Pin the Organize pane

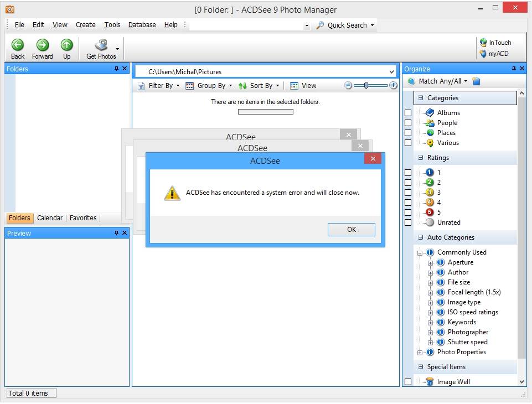coord(514,69)
